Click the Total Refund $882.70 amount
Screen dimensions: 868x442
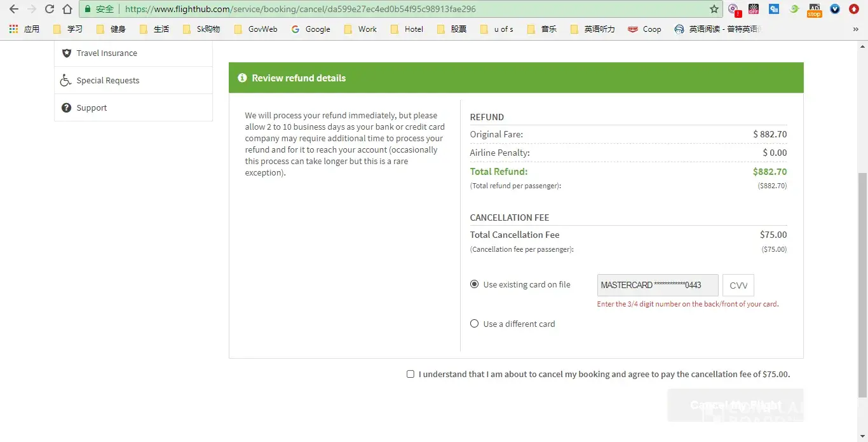point(770,172)
